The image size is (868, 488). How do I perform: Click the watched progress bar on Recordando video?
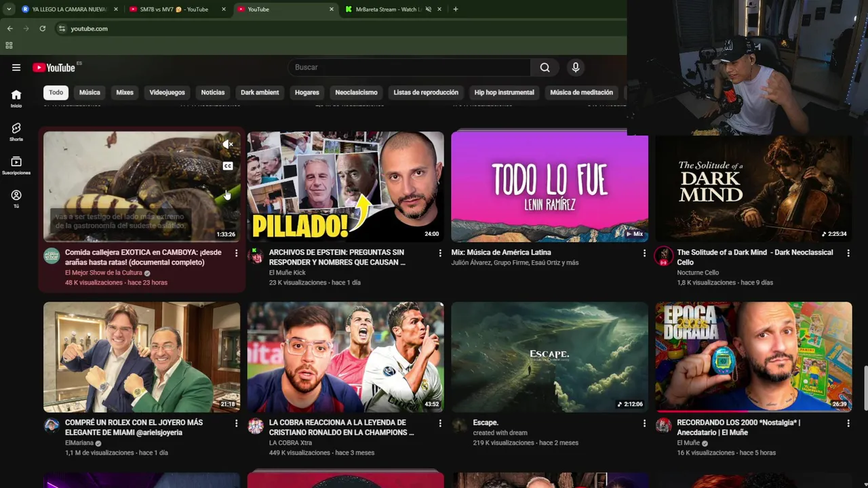703,411
